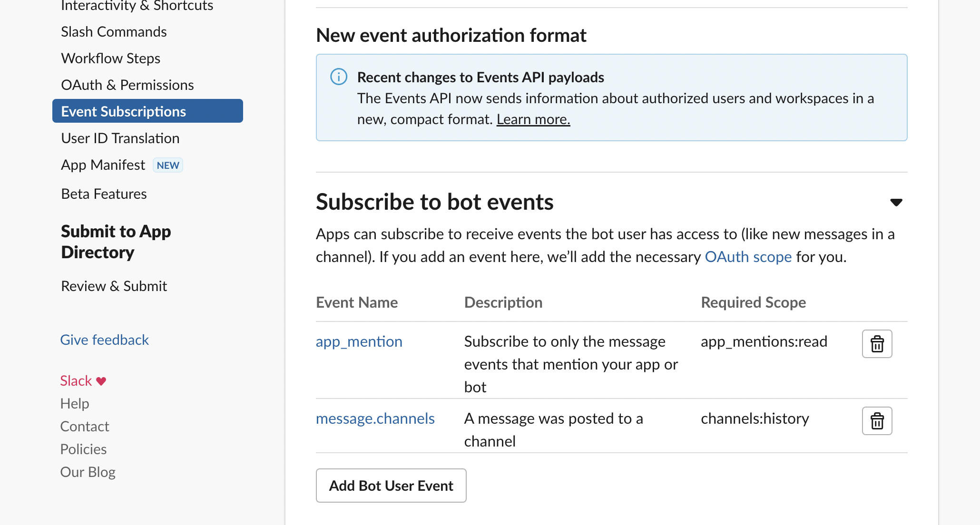The image size is (980, 525).
Task: Click the heart icon next to Slack
Action: click(101, 381)
